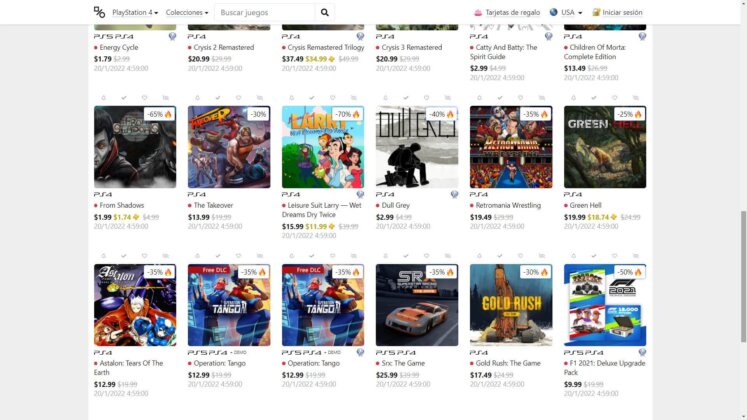Open the Crysis Remastered Trilogy title link
The width and height of the screenshot is (747, 420).
pos(326,47)
